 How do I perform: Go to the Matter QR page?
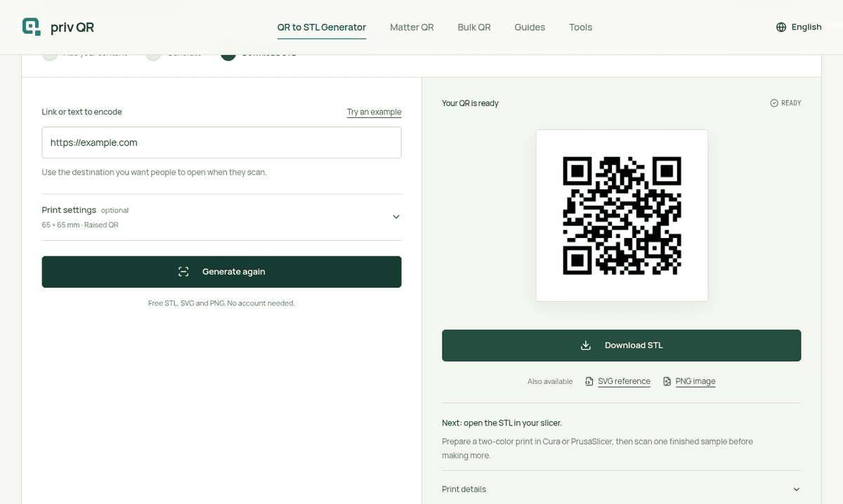point(412,27)
